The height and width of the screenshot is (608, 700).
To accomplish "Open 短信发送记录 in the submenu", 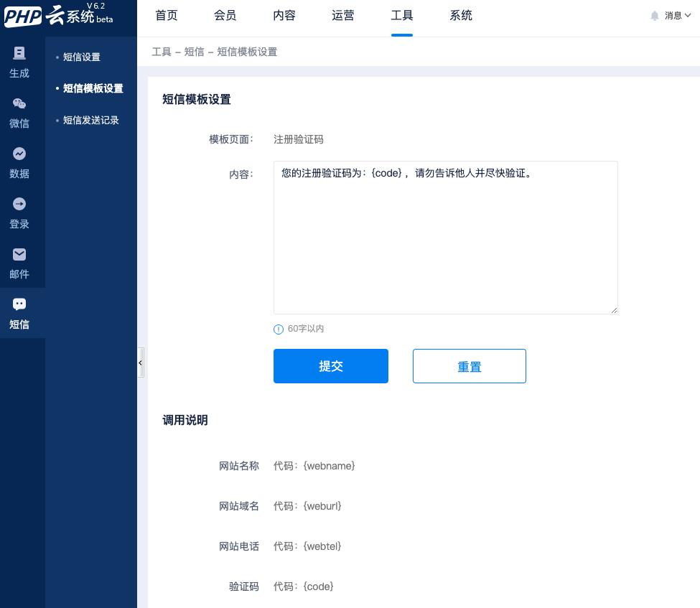I will 90,121.
